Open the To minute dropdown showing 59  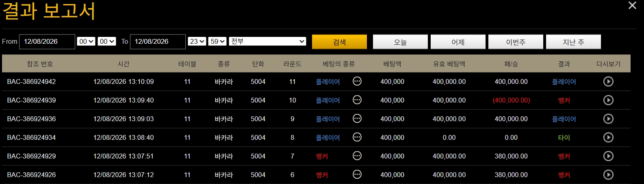(217, 41)
